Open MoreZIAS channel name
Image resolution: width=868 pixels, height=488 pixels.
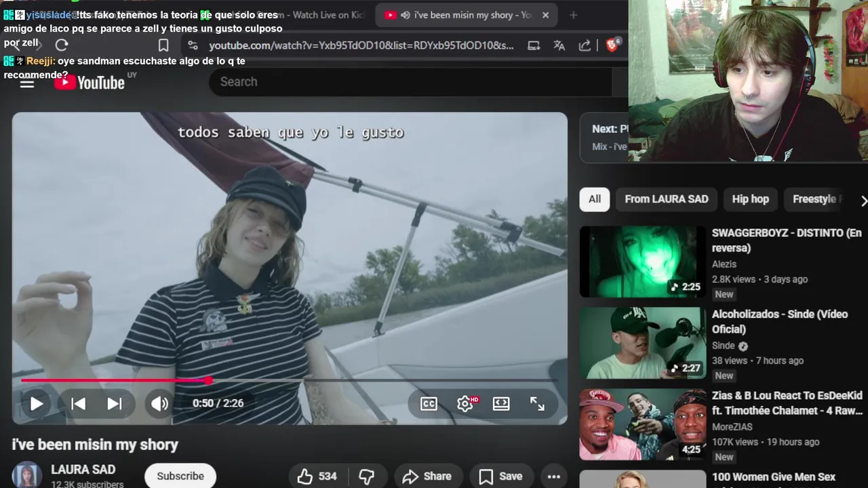pyautogui.click(x=732, y=427)
